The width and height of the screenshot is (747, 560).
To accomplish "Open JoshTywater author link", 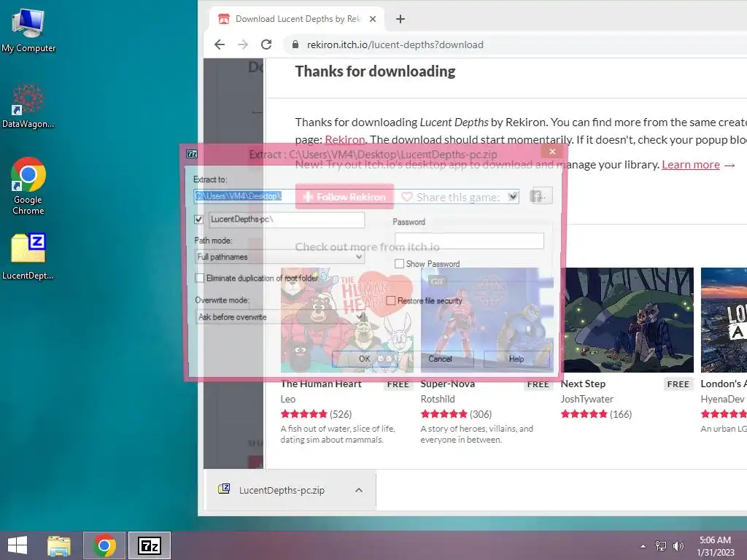I will [x=587, y=399].
